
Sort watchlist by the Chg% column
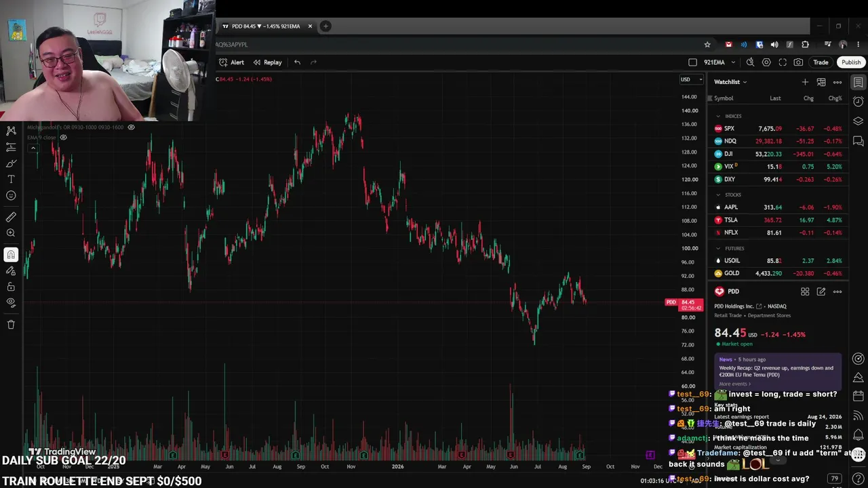(x=835, y=98)
